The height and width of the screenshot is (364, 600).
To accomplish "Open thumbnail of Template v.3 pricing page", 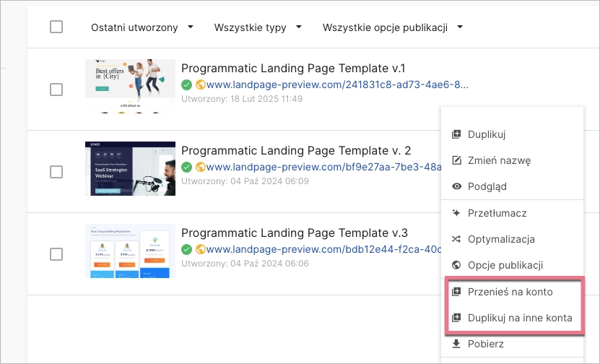I will (130, 251).
